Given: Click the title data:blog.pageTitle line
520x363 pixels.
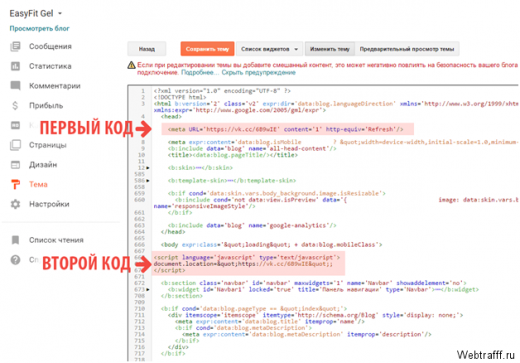Looking at the screenshot, I should pyautogui.click(x=233, y=155).
